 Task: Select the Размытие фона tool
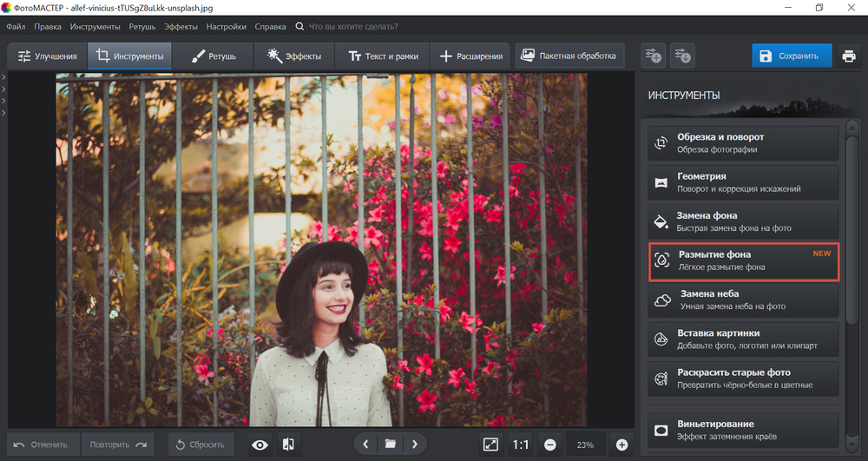[x=744, y=260]
